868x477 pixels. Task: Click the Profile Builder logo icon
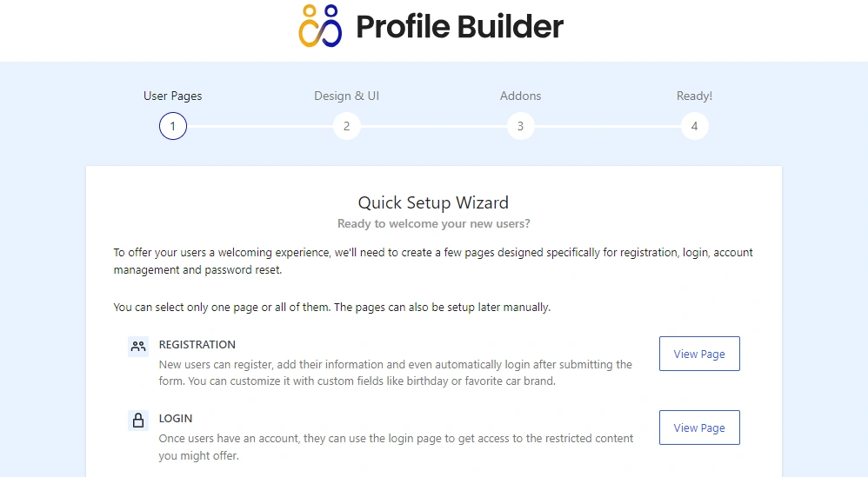pyautogui.click(x=321, y=25)
